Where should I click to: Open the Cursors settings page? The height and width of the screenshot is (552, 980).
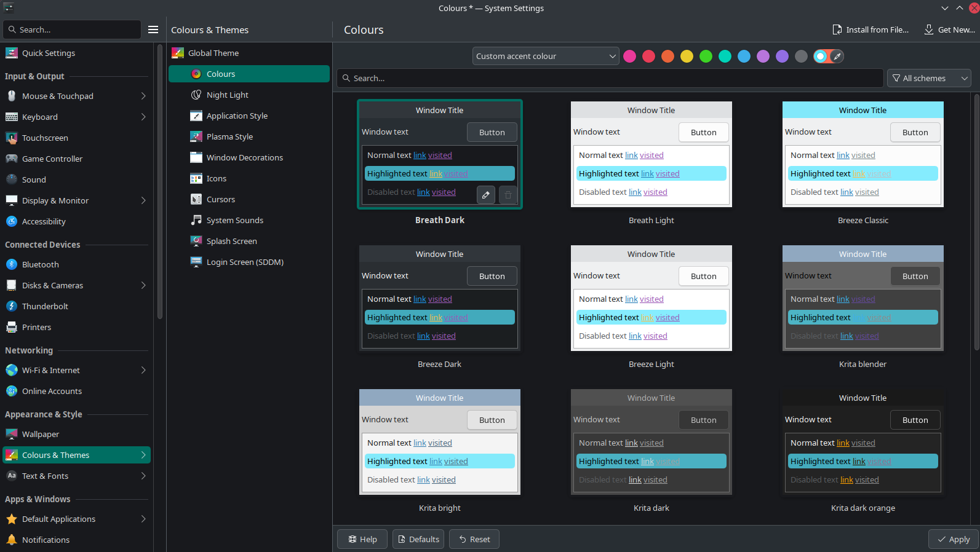pyautogui.click(x=220, y=199)
